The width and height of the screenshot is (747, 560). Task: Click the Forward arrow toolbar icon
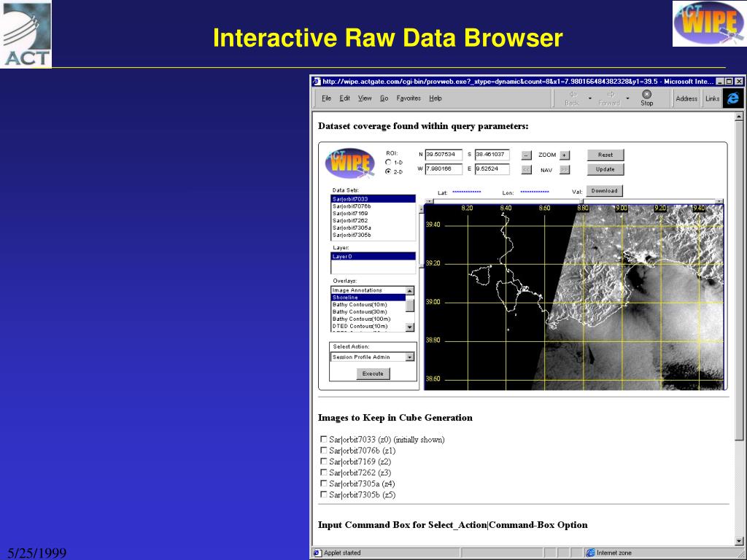tap(610, 95)
